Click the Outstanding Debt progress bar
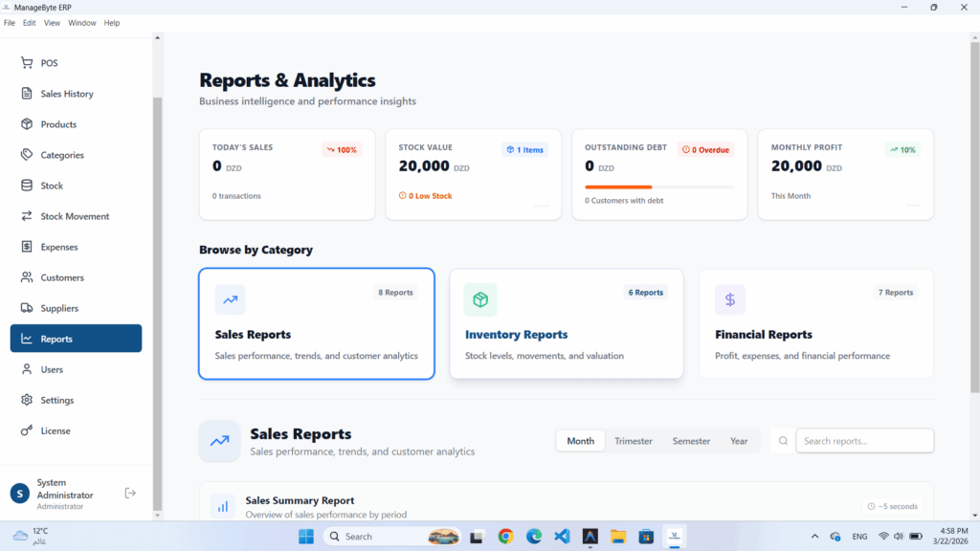This screenshot has height=551, width=980. pyautogui.click(x=659, y=187)
